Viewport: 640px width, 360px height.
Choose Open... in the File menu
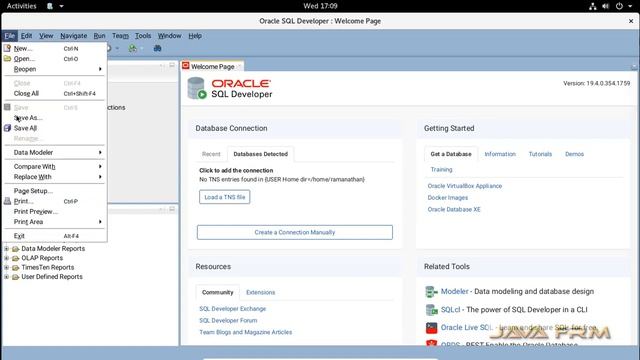pyautogui.click(x=54, y=59)
